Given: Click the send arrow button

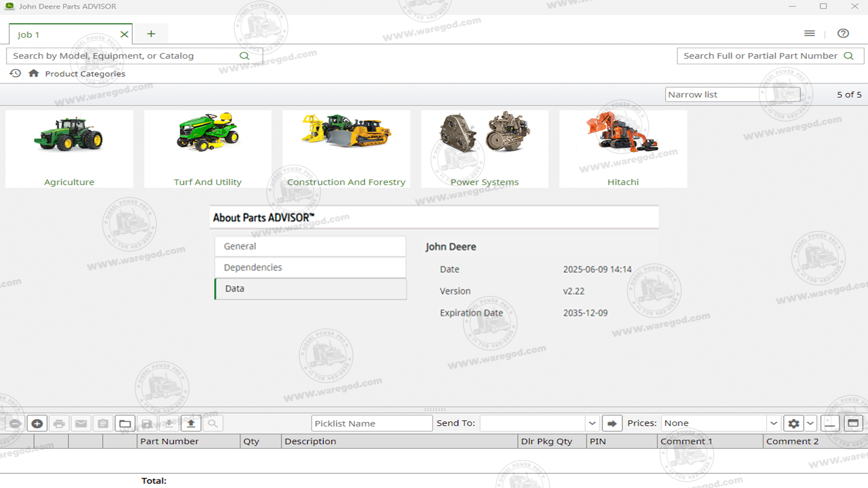Looking at the screenshot, I should tap(612, 423).
